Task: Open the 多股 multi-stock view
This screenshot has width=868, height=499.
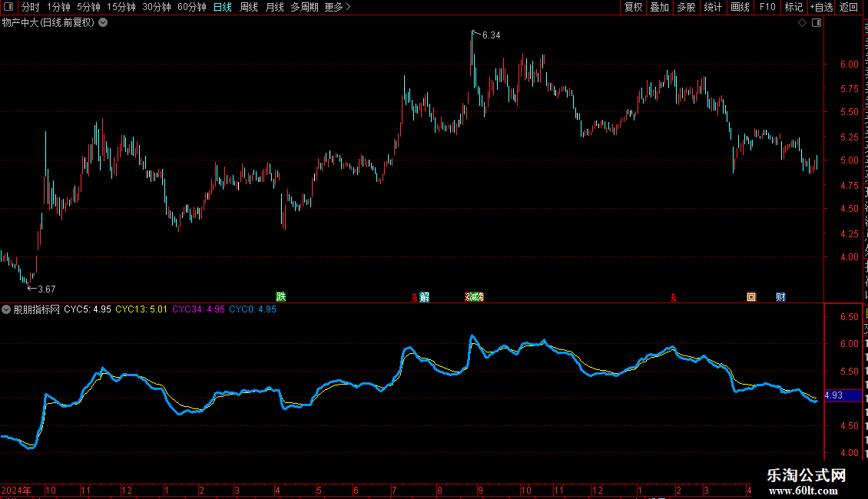Action: (x=686, y=7)
